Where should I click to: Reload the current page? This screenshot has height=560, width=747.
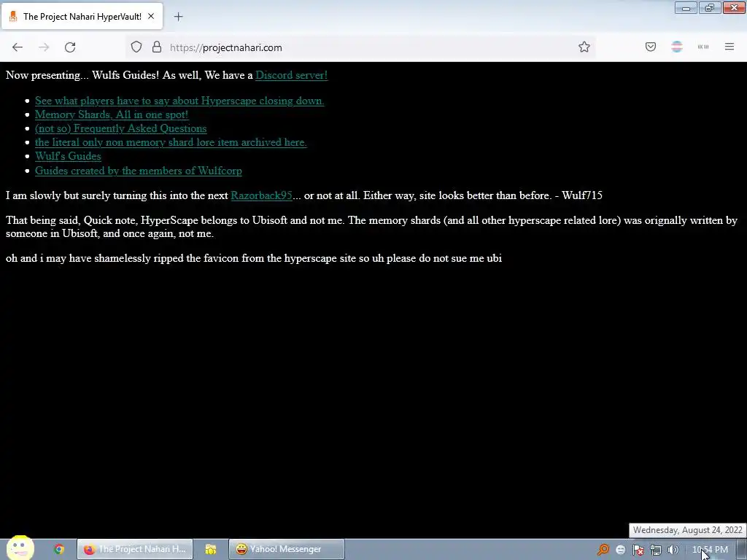point(70,47)
